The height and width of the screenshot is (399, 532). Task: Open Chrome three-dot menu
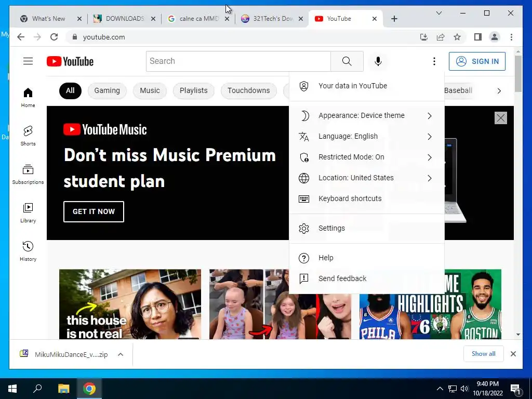coord(511,37)
